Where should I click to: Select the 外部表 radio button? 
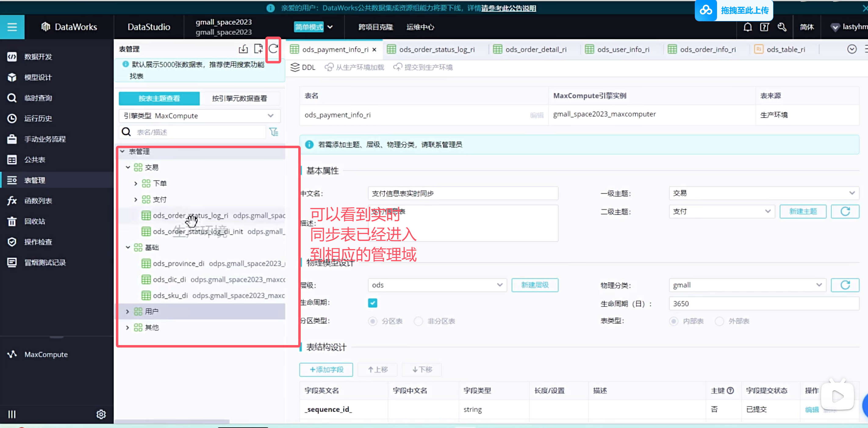coord(719,321)
